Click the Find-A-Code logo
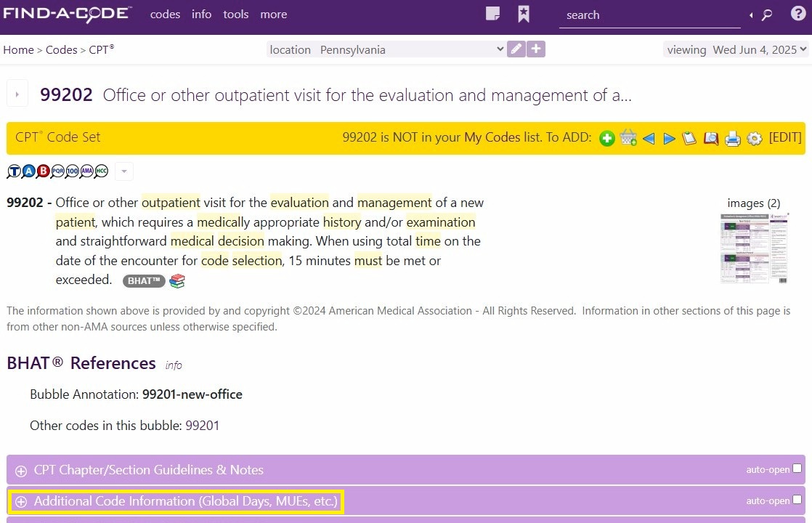This screenshot has height=523, width=812. [68, 14]
